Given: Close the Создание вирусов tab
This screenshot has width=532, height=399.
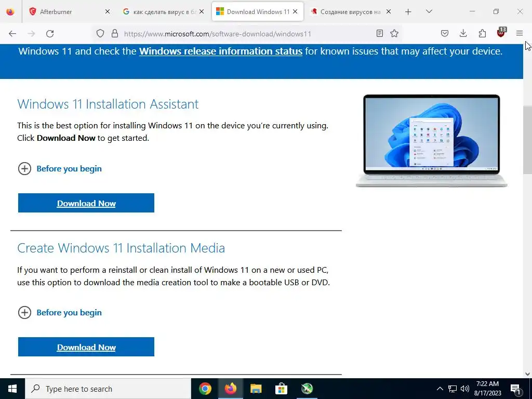Looking at the screenshot, I should pos(389,11).
